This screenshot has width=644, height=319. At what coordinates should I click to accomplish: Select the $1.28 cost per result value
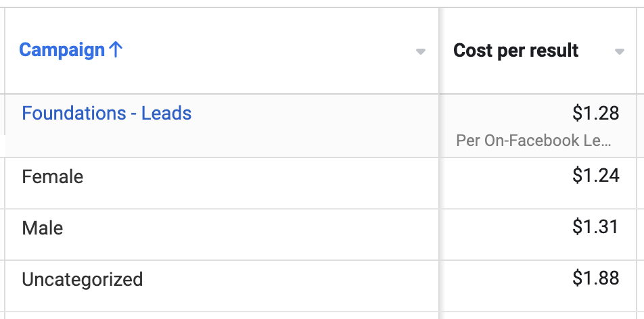pyautogui.click(x=595, y=113)
